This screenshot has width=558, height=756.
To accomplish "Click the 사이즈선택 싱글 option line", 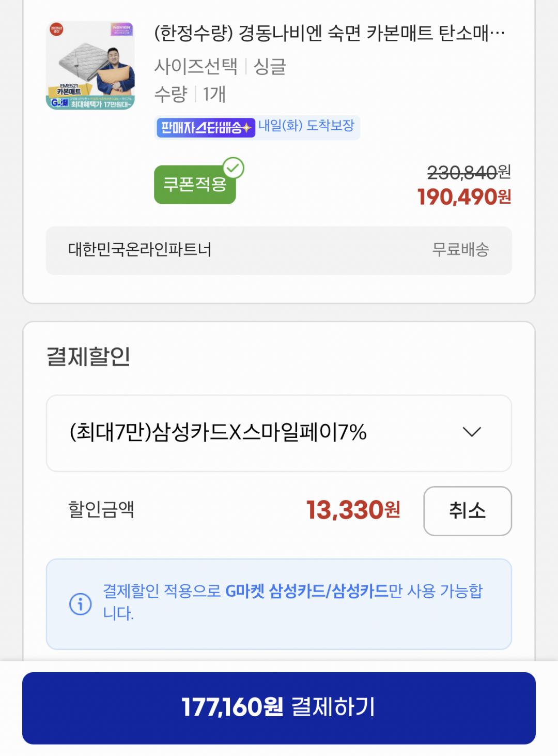I will click(x=220, y=66).
